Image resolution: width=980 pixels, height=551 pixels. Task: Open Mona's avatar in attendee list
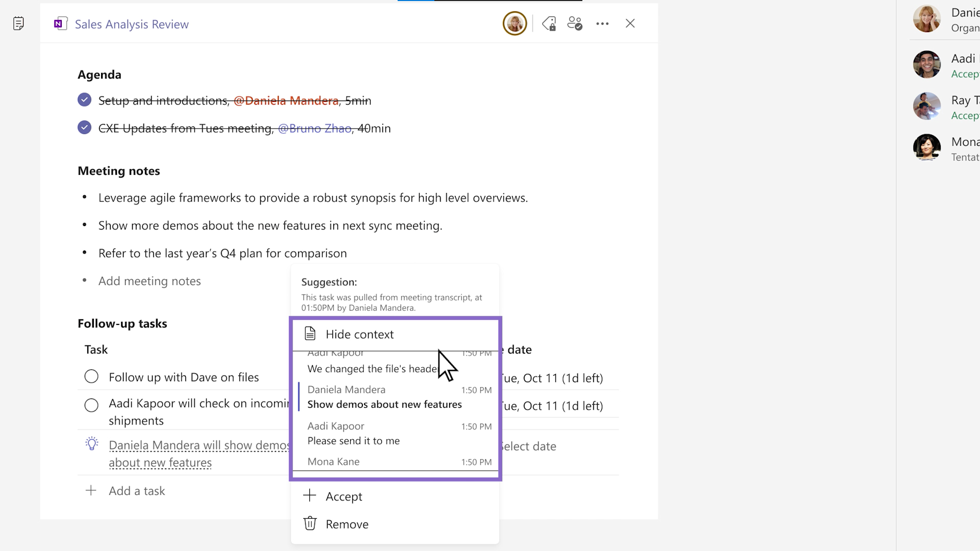coord(926,147)
